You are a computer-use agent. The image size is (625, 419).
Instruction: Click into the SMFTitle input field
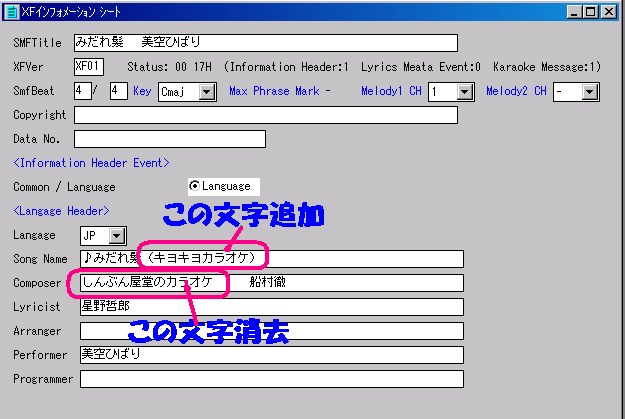click(x=265, y=43)
